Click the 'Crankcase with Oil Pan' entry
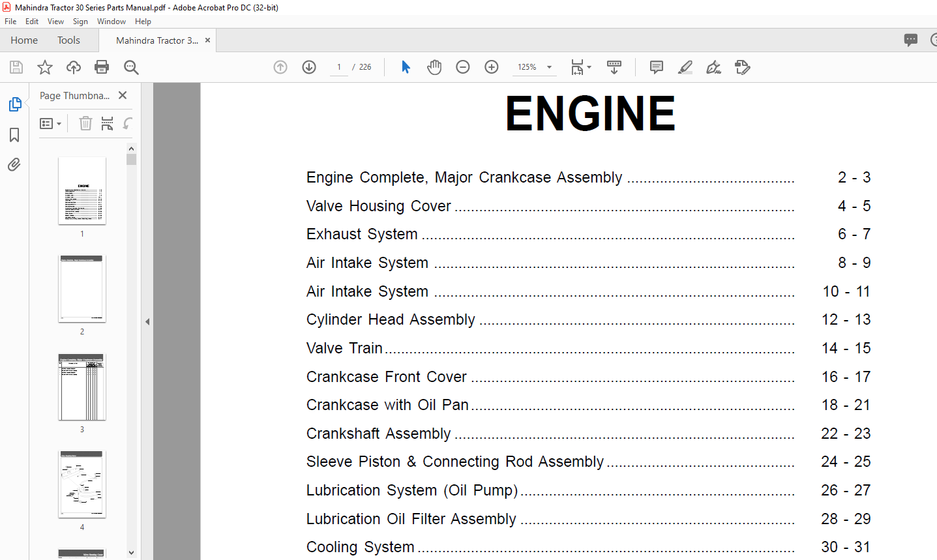Viewport: 937px width, 560px height. [387, 405]
